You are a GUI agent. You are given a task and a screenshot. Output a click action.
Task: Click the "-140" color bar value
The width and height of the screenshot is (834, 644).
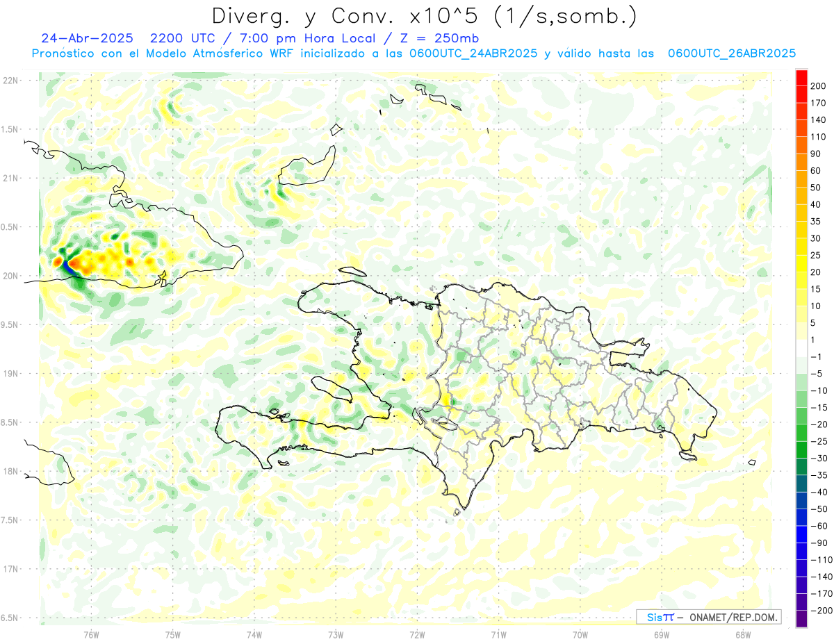[x=823, y=577]
